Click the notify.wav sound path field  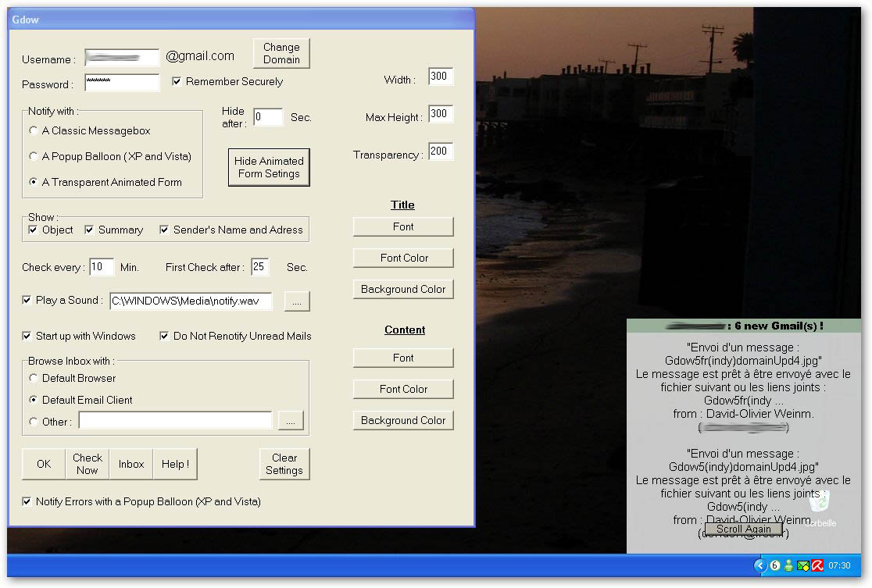pos(191,301)
